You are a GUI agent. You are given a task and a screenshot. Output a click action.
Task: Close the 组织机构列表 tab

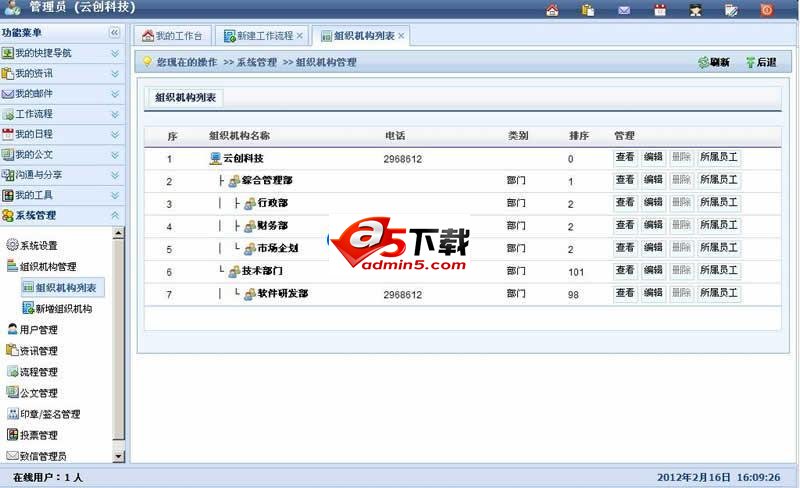[402, 36]
